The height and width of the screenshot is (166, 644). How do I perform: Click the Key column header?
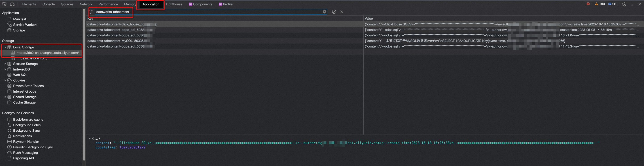point(225,19)
